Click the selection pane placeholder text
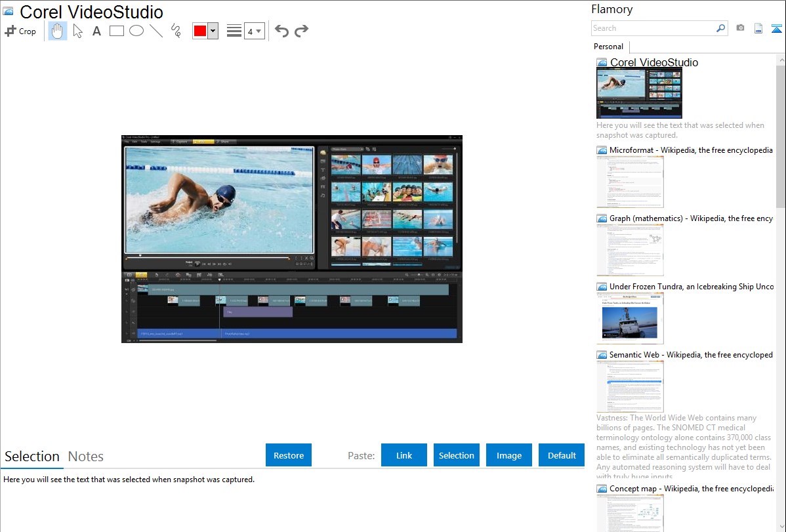786x532 pixels. coord(129,480)
